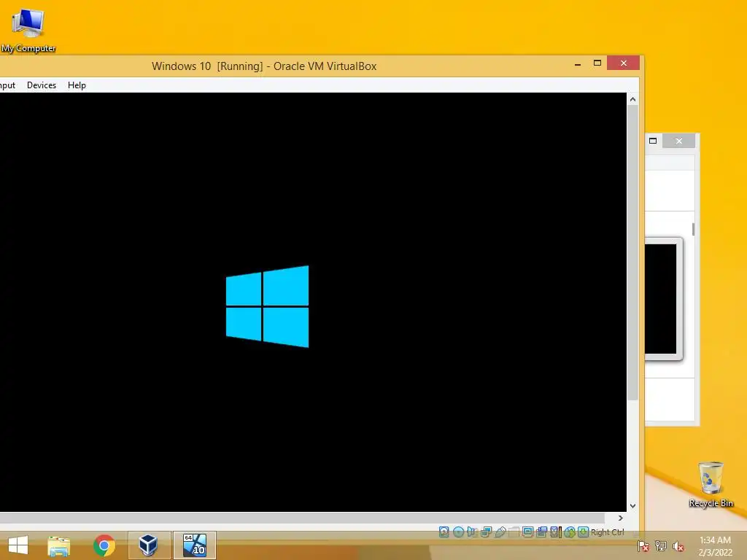Screen dimensions: 747x560
Task: Maximize the background VirtualBox Manager window
Action: click(653, 141)
